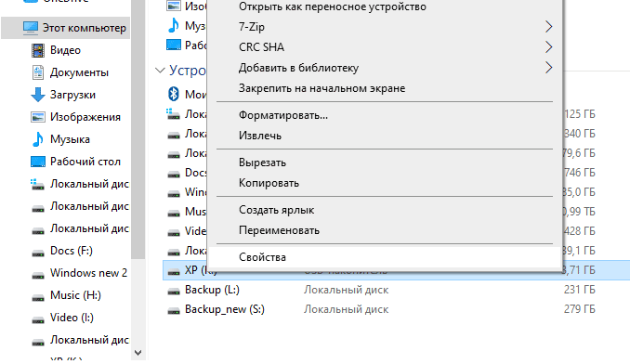Select Этот компьютер in the navigation tree
630x364 pixels.
tap(84, 28)
